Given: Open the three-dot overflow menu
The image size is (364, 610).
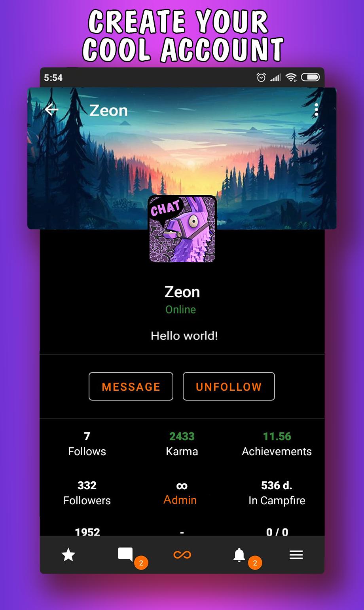Looking at the screenshot, I should pyautogui.click(x=316, y=110).
